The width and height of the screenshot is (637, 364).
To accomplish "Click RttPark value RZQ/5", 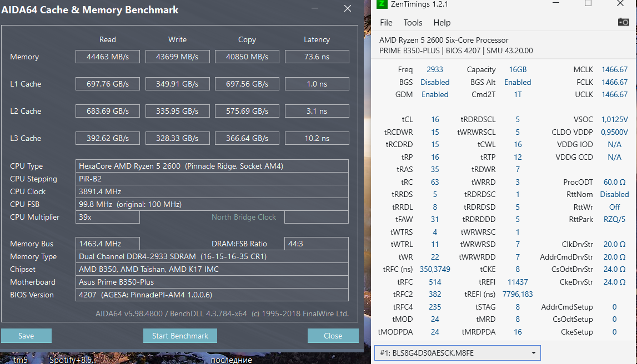I will [614, 219].
